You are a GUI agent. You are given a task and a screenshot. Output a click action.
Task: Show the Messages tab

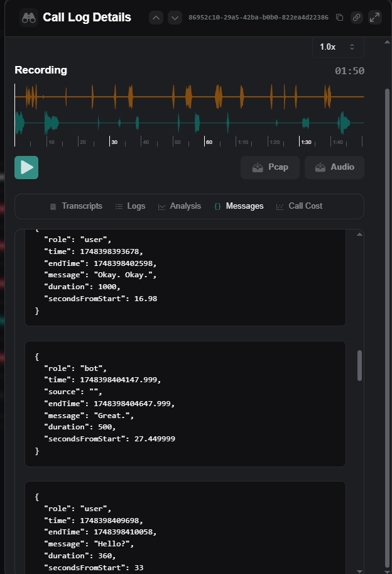[239, 206]
